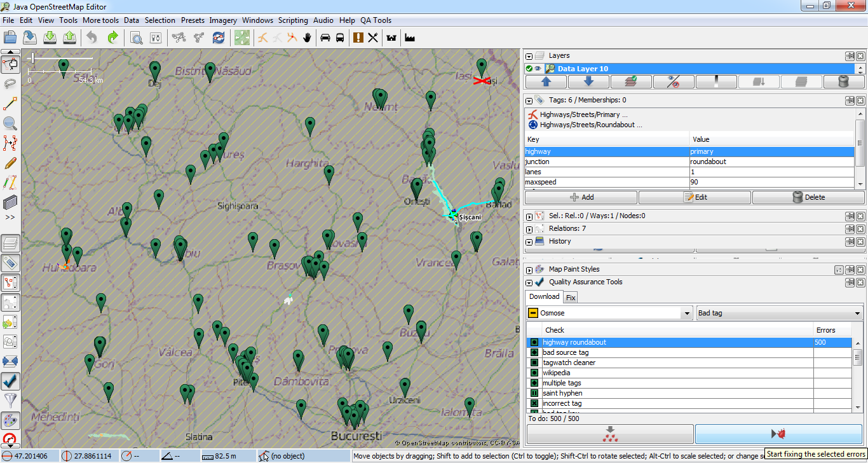Click the blue circular Update data icon

pos(219,38)
